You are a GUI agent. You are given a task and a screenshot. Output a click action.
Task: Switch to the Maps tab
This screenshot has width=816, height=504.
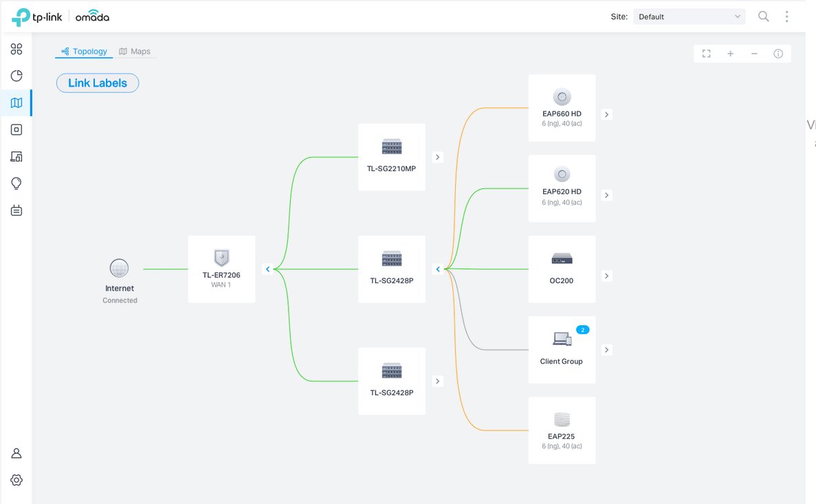coord(135,52)
